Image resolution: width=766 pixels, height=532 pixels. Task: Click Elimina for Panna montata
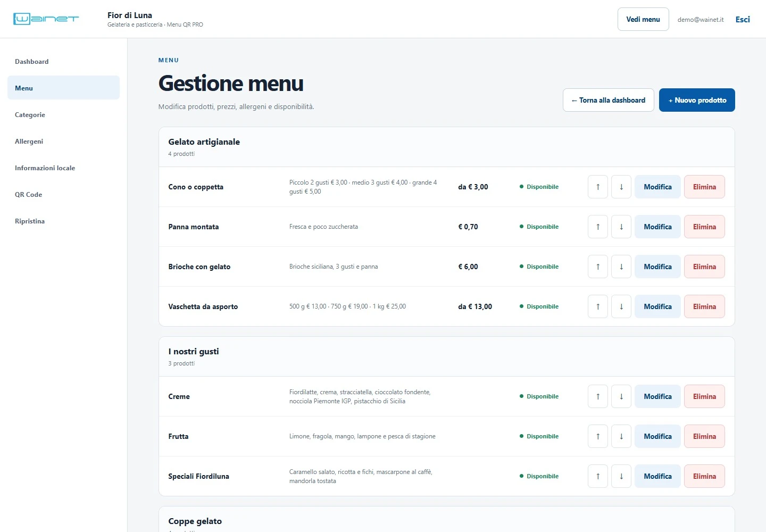pos(704,227)
